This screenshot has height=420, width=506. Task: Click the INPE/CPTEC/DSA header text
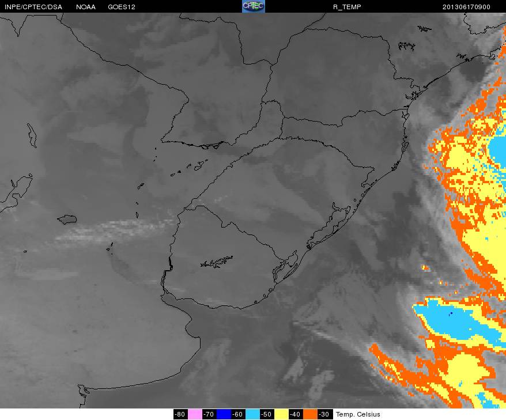coord(33,7)
